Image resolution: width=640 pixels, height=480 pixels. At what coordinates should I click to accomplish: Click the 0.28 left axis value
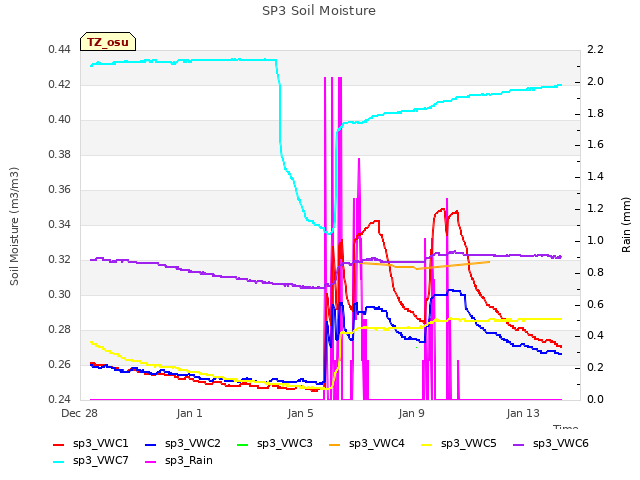click(x=59, y=329)
